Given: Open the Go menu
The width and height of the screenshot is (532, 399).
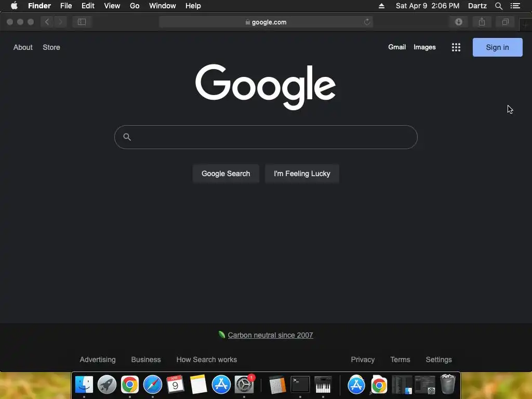Looking at the screenshot, I should 135,6.
